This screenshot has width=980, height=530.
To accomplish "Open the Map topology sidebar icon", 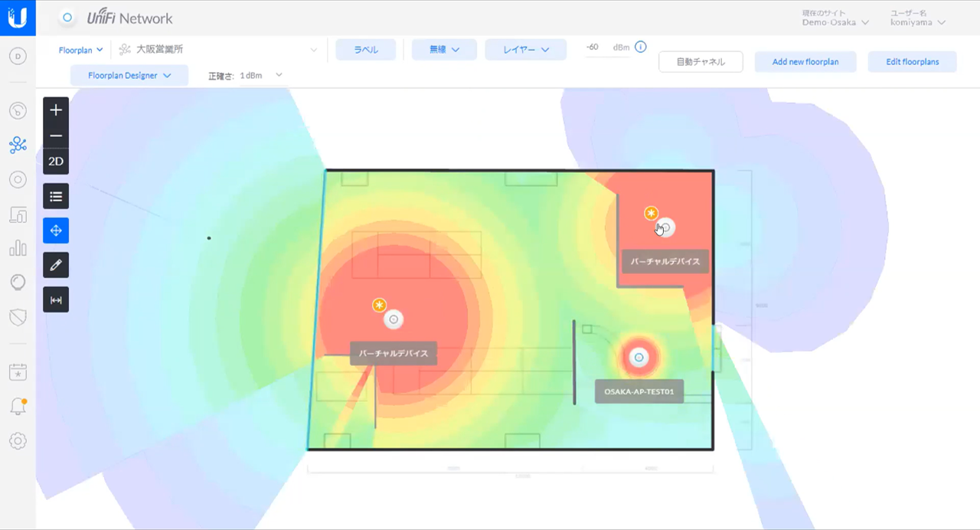I will (18, 145).
